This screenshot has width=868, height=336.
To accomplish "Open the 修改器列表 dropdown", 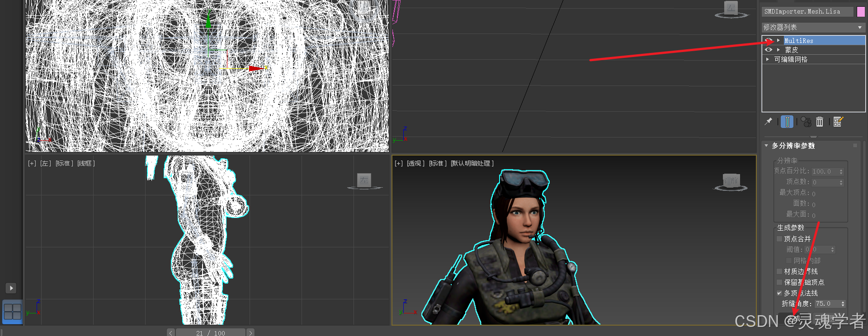I will 813,28.
